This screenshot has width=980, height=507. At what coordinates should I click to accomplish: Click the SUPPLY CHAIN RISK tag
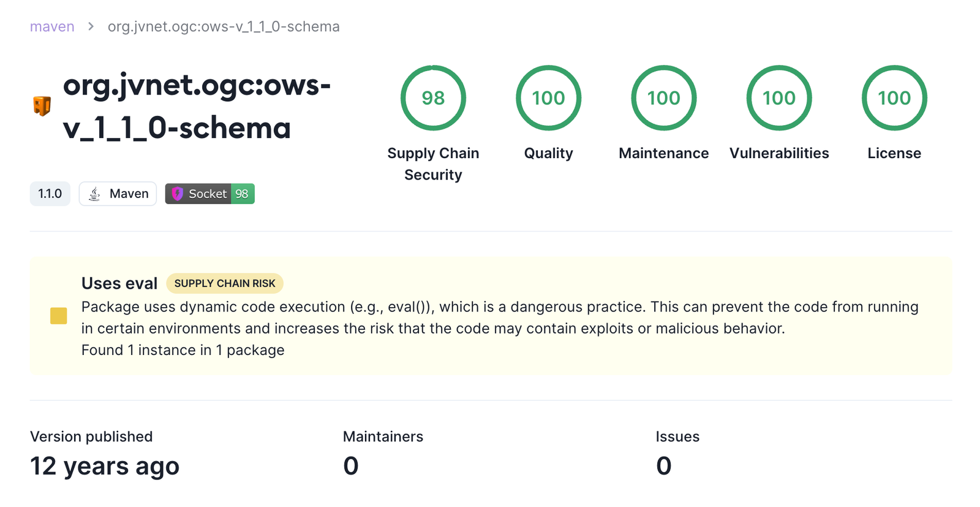click(225, 283)
